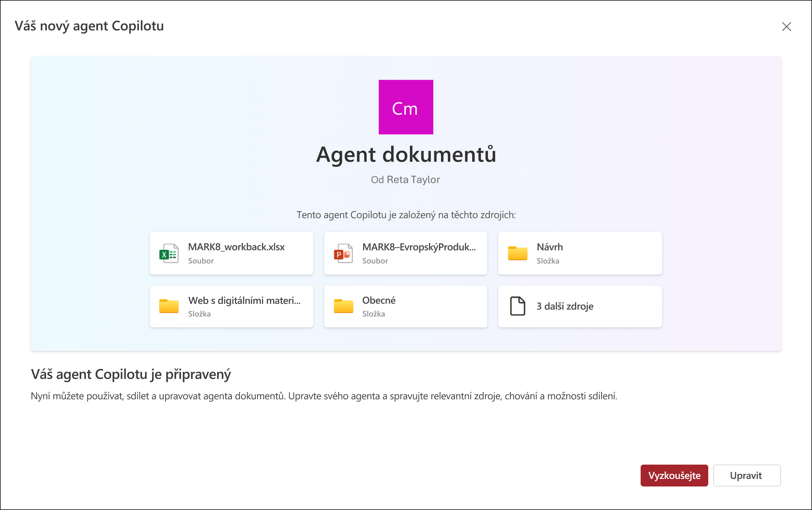Click Tento agent Copilotu je založený text

coord(406,215)
